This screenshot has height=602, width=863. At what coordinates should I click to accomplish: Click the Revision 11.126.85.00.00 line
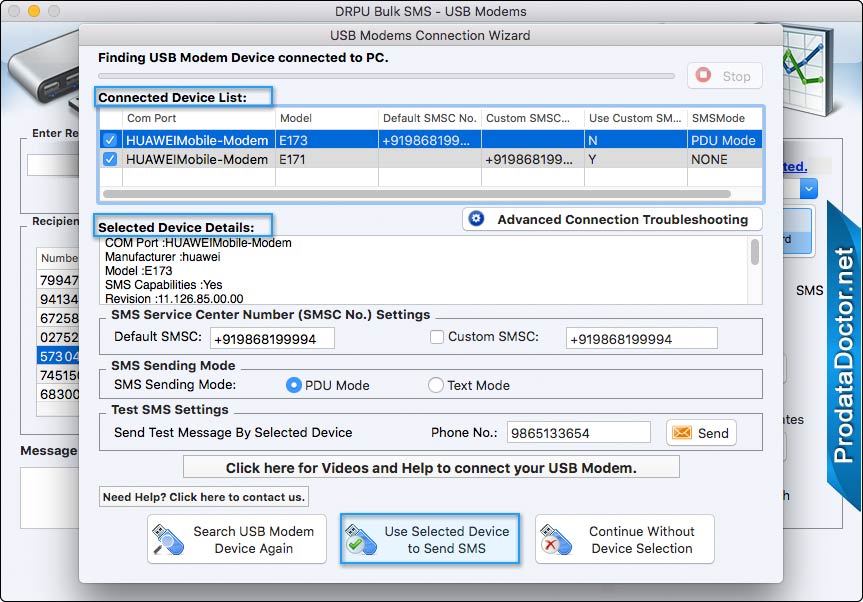pyautogui.click(x=174, y=298)
